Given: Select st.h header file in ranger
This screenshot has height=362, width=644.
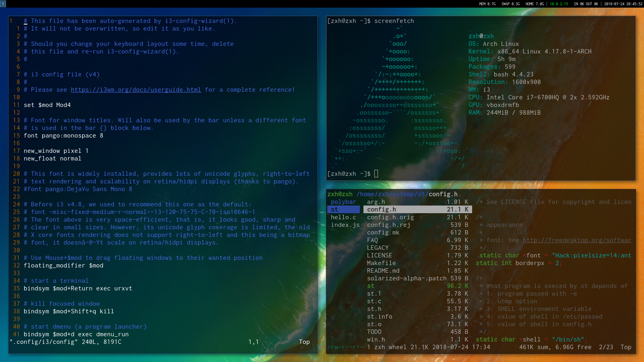Looking at the screenshot, I should point(418,309).
